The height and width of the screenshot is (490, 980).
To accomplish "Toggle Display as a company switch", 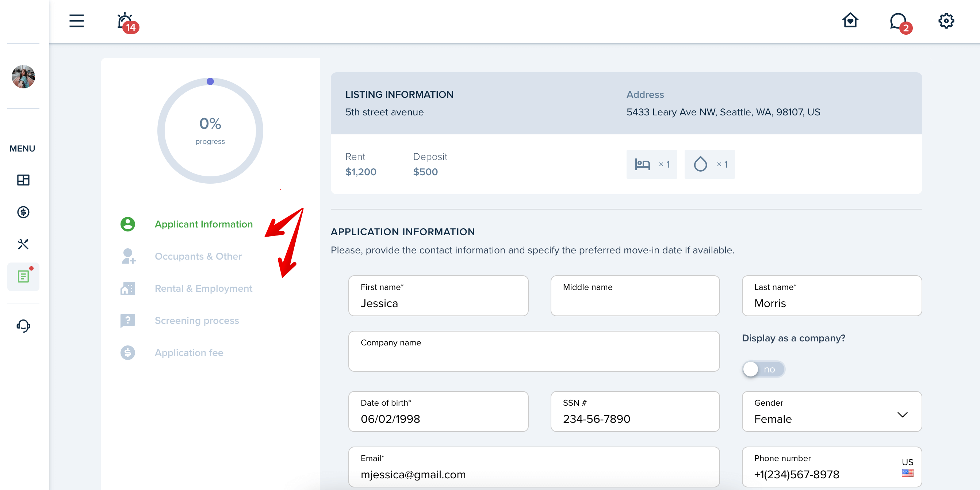I will click(763, 369).
